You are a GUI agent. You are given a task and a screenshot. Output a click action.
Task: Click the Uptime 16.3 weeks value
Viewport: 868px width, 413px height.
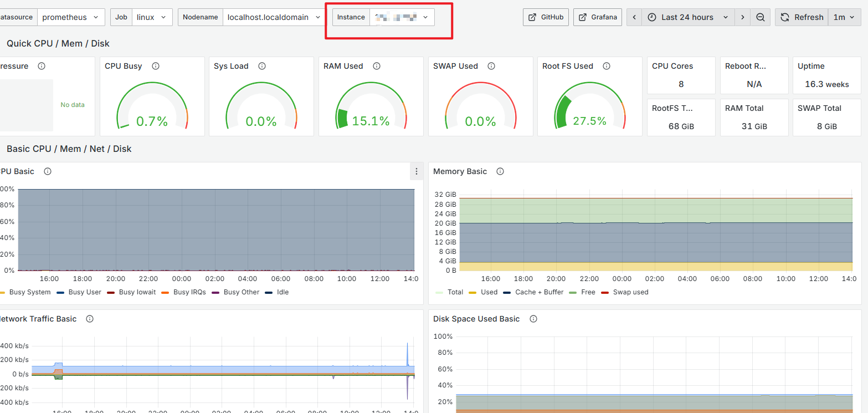[x=826, y=84]
